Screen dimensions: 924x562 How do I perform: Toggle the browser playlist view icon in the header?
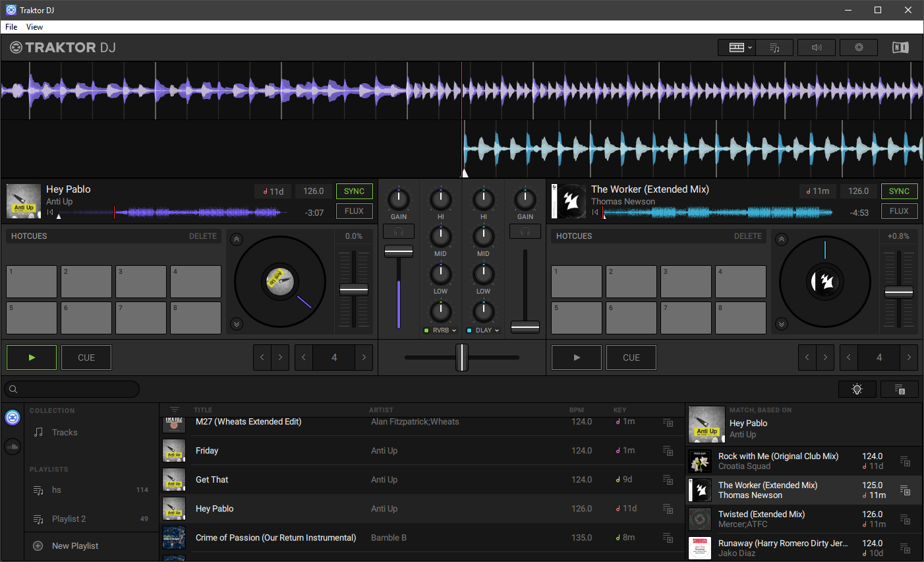(774, 47)
